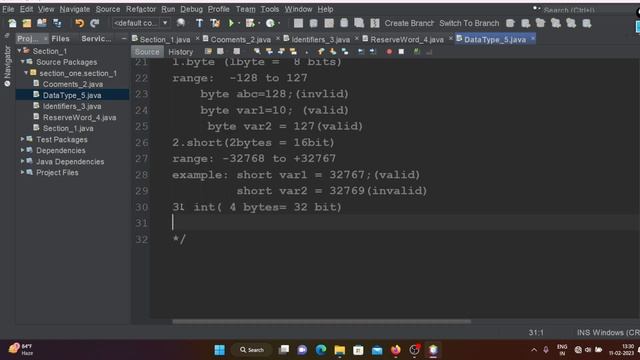This screenshot has width=640, height=360.
Task: Open the Navigator side panel
Action: pyautogui.click(x=7, y=65)
